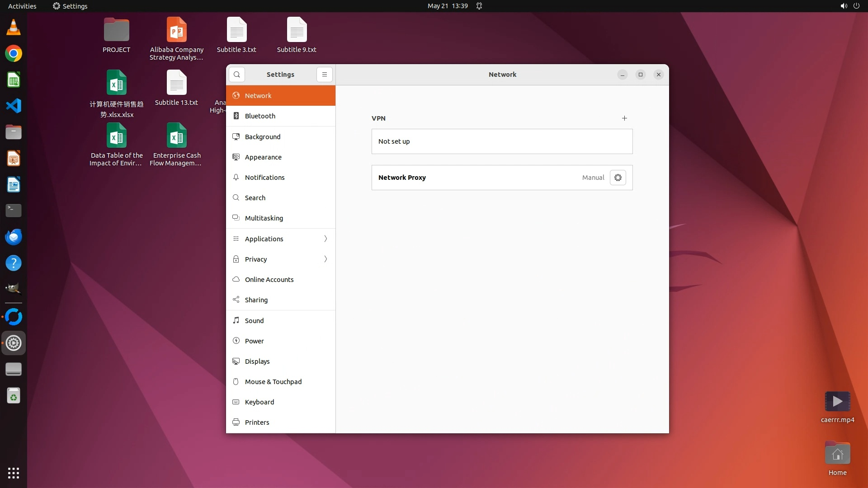Expand the Privacy submenu chevron
The width and height of the screenshot is (868, 488).
pos(325,259)
